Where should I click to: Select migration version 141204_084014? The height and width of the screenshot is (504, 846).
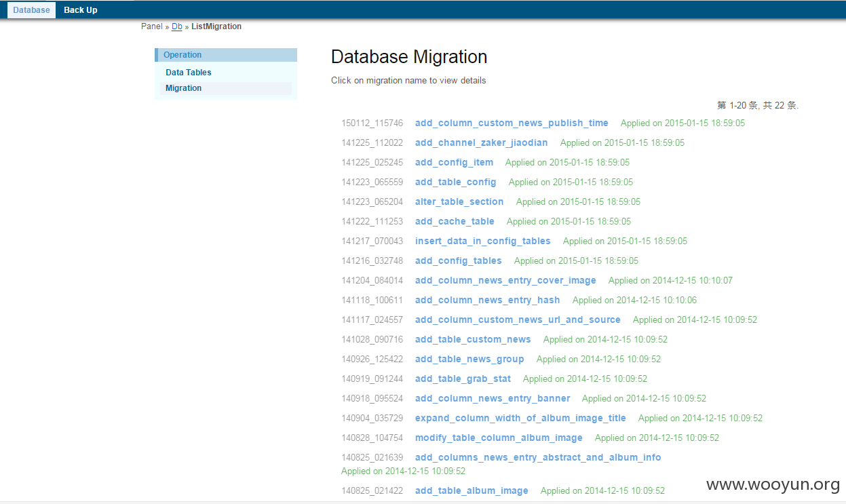[x=372, y=280]
